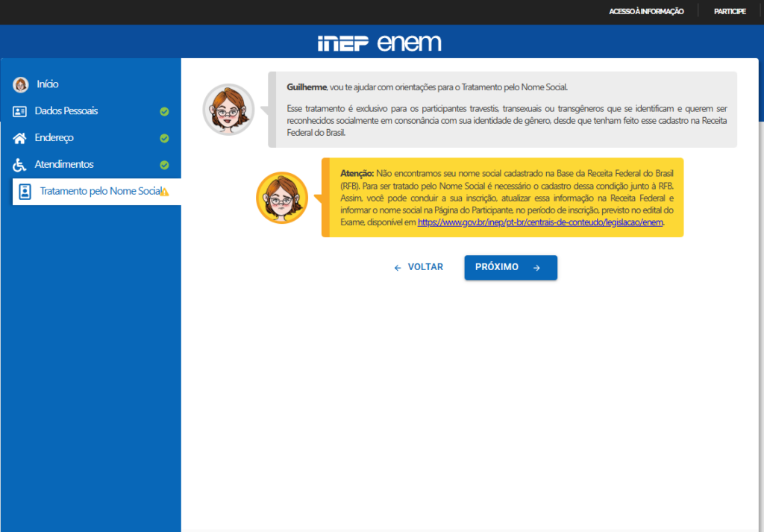Viewport: 764px width, 532px height.
Task: Click green checkmark next to Dados Pessoais
Action: coord(165,112)
